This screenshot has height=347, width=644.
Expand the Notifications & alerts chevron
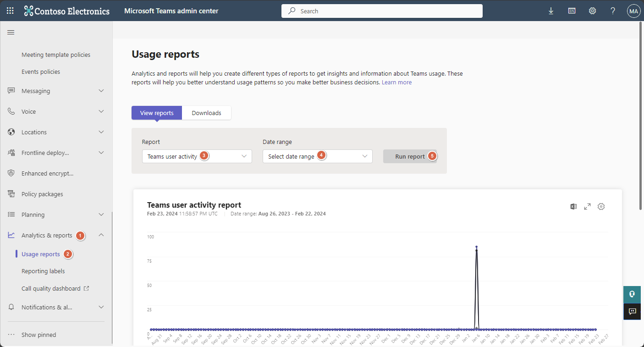click(101, 307)
